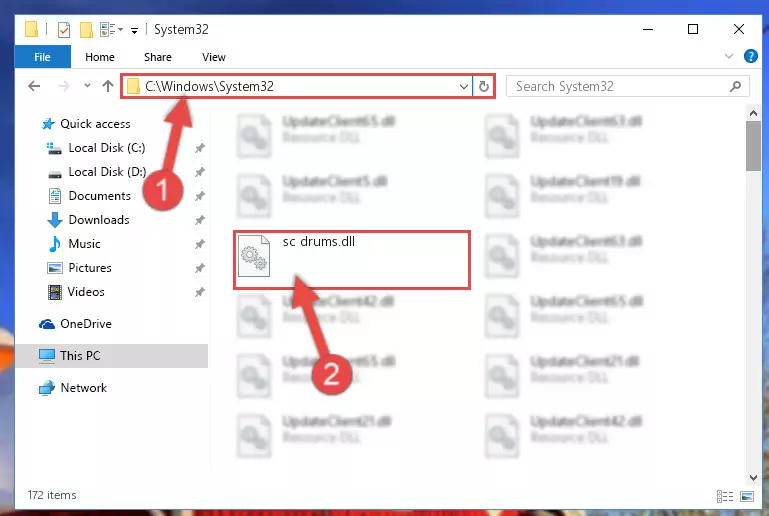Click the pin icon beside Local Disk (D:)
769x516 pixels.
tap(199, 172)
